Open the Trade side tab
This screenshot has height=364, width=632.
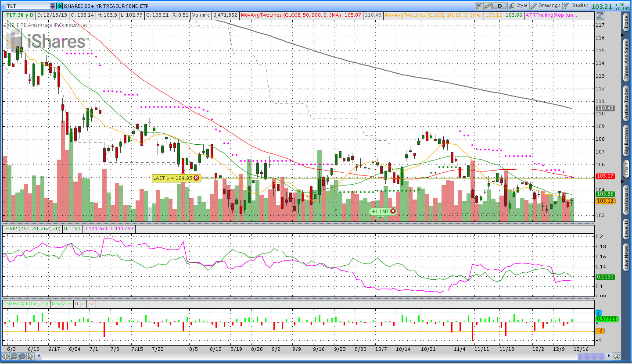pos(626,23)
